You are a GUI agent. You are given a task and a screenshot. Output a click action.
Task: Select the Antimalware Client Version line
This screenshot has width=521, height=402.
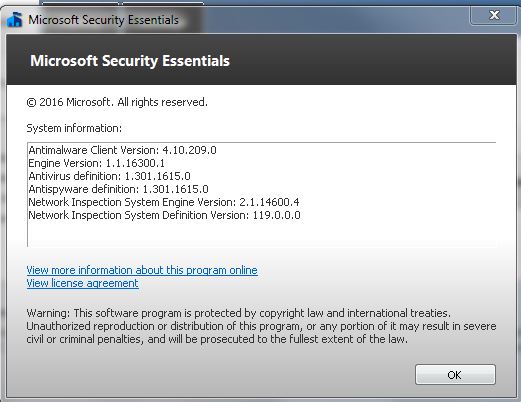click(x=122, y=150)
